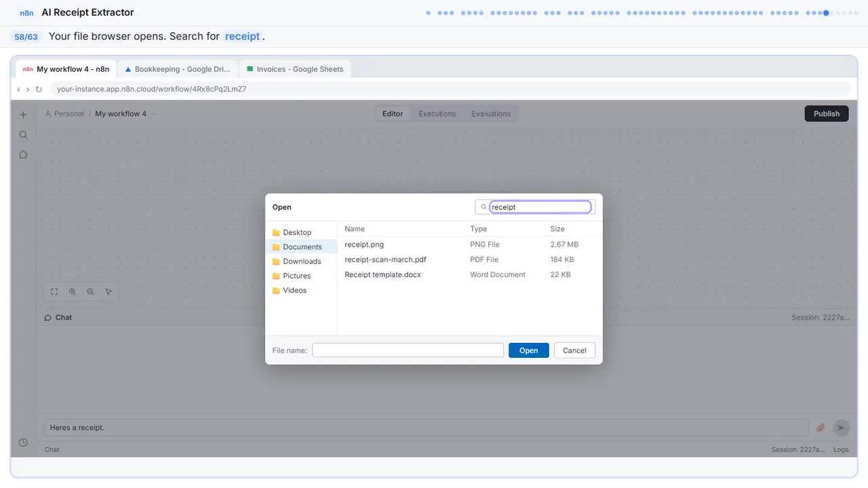Click the plus add icon in left sidebar

pos(23,115)
